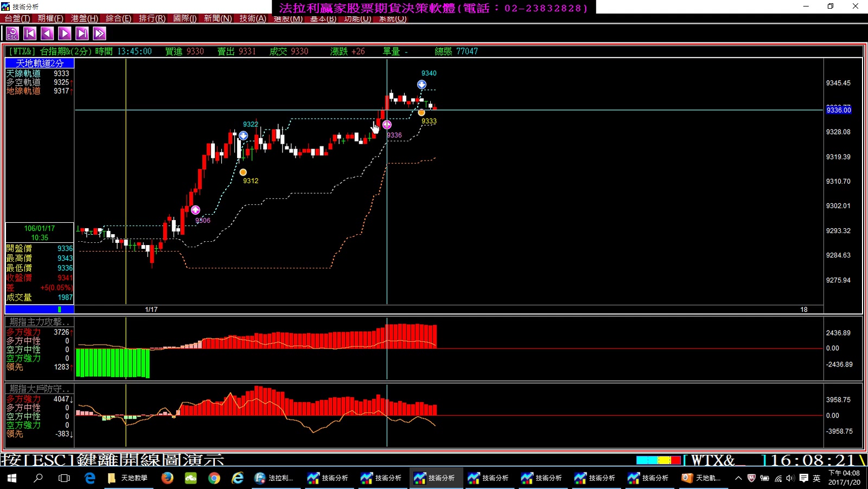The width and height of the screenshot is (868, 489).
Task: Select the 天地軌道2分 indicator header
Action: coord(40,63)
